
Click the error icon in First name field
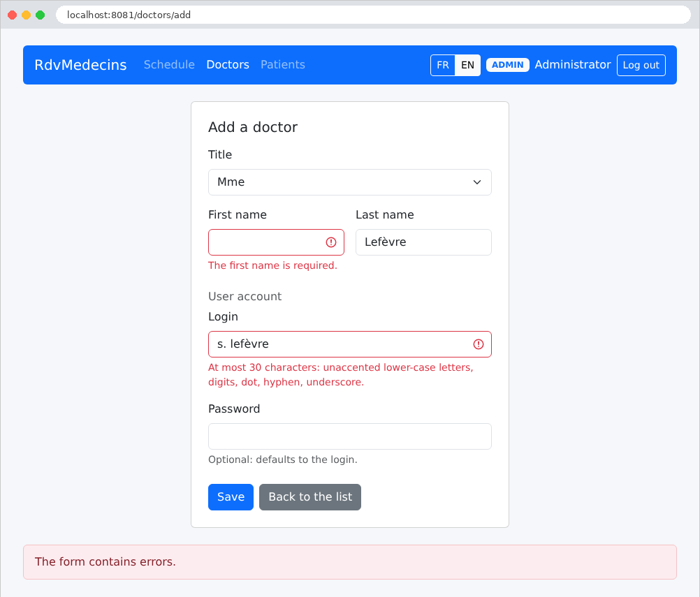(331, 242)
